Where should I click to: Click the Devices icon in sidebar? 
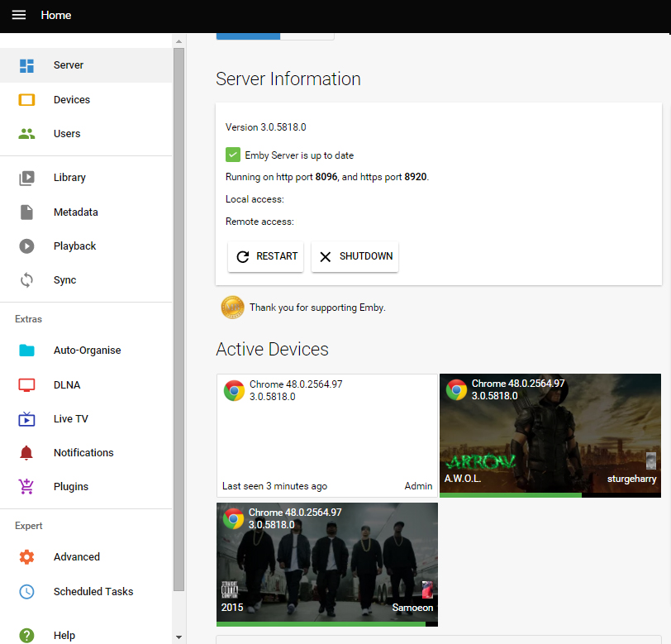tap(26, 100)
